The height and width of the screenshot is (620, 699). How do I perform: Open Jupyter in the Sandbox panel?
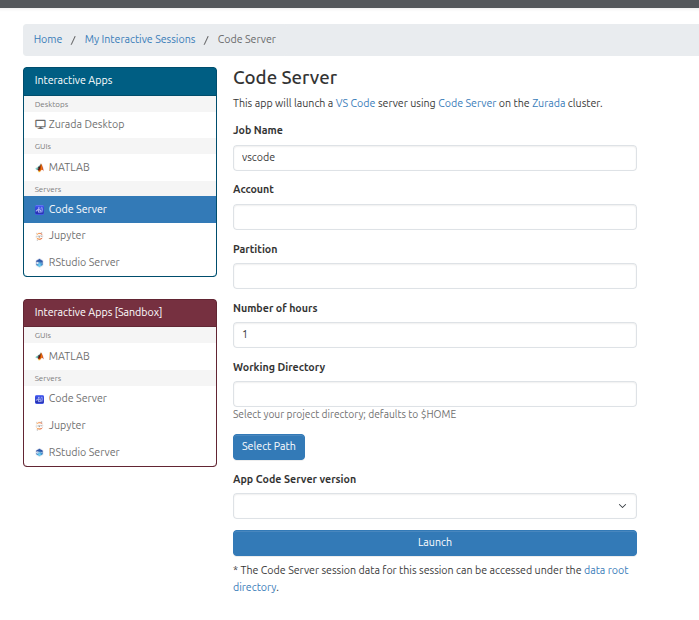[120, 425]
